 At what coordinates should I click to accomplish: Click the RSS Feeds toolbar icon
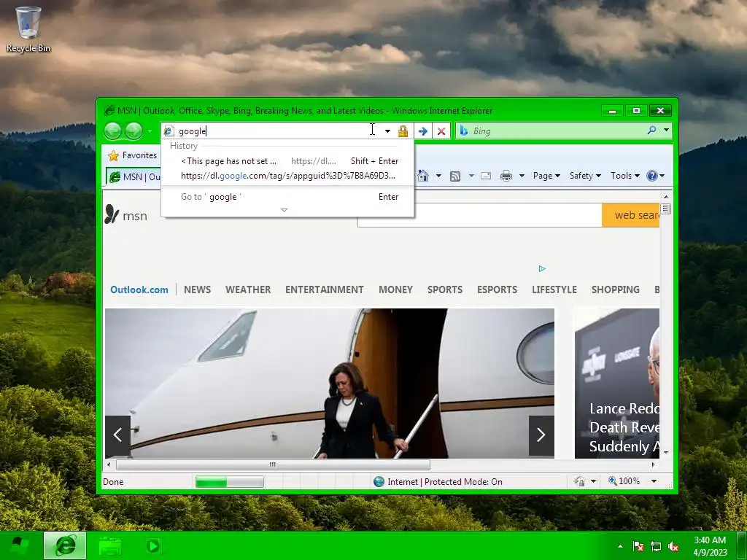[455, 176]
